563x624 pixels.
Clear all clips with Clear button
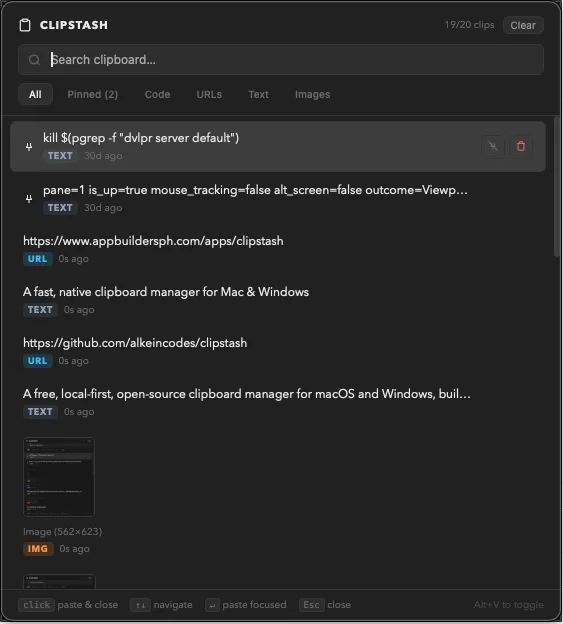click(523, 25)
